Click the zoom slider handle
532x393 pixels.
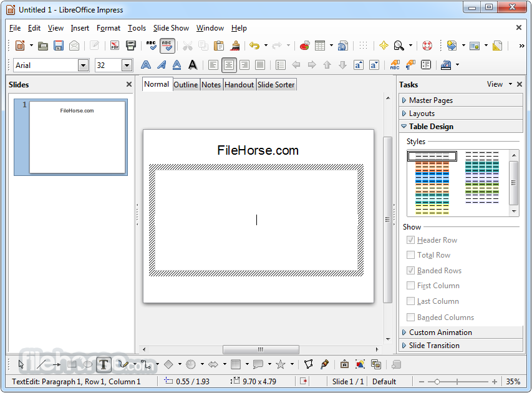click(x=437, y=382)
